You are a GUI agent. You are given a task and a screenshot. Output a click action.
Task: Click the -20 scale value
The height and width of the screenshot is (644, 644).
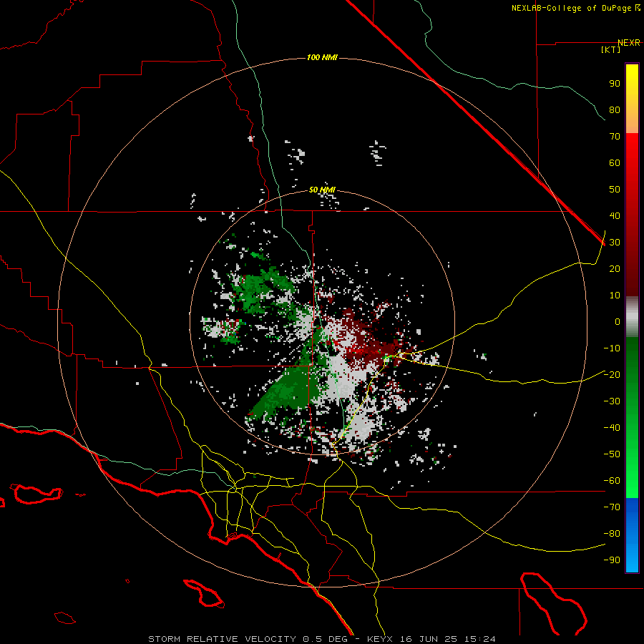(612, 374)
